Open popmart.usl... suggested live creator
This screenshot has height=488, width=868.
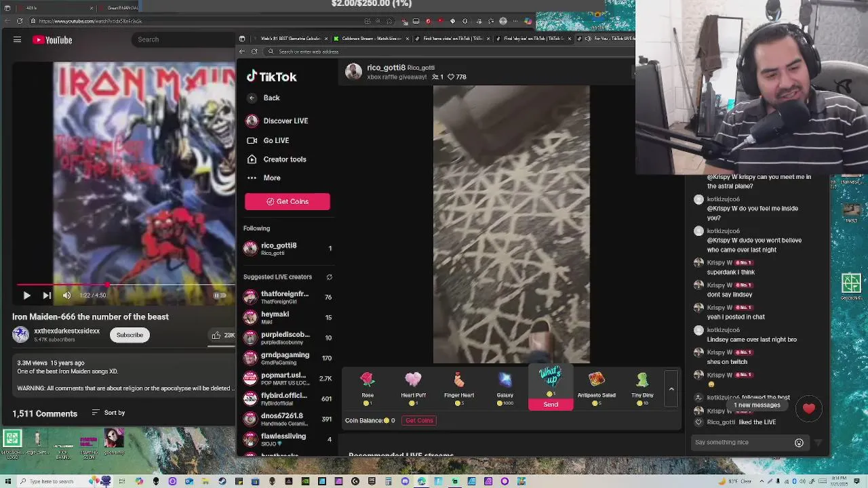pyautogui.click(x=288, y=378)
